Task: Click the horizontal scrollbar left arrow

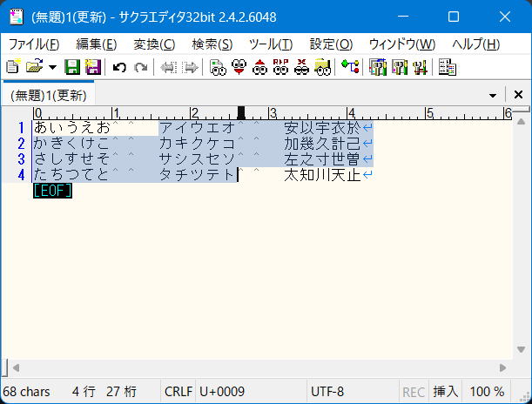Action: [16, 367]
